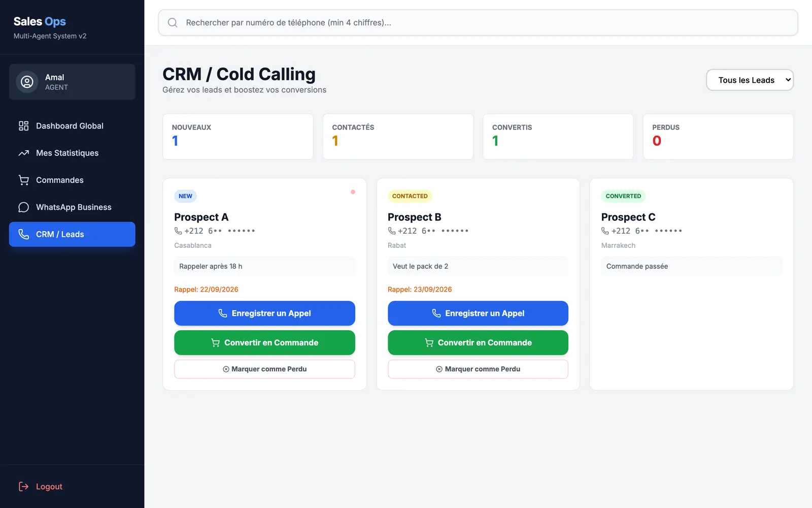
Task: Click phone icon in Prospect B Enregistrer button
Action: tap(436, 313)
